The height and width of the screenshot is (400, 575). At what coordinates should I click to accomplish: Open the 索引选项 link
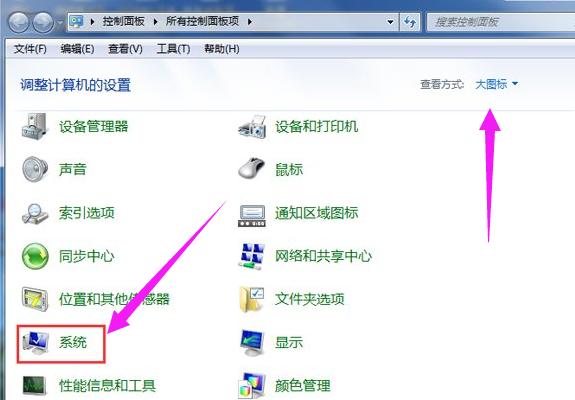87,213
